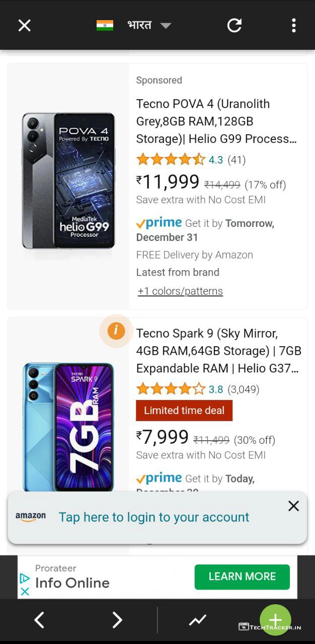Screen dimensions: 315x644
Task: Tap the green plus floating button
Action: [275, 620]
